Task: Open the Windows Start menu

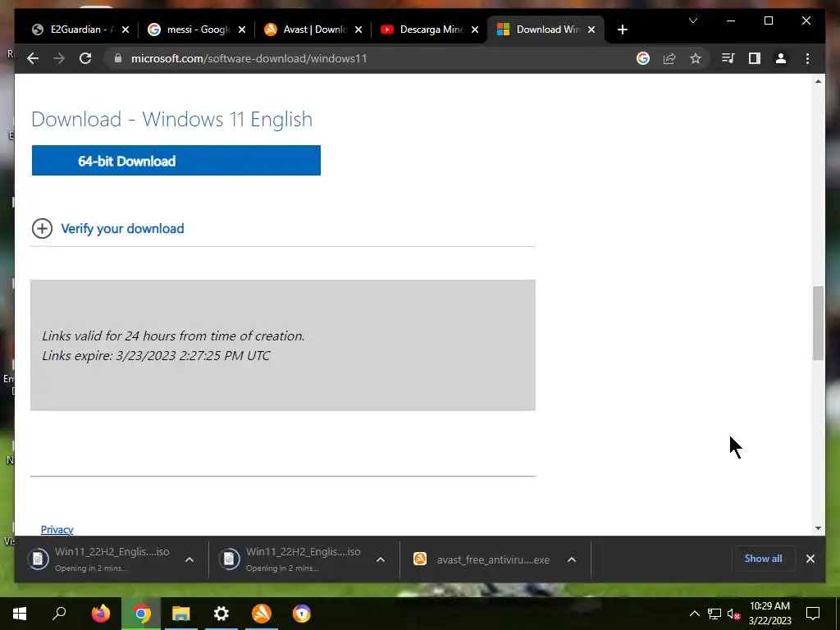Action: coord(20,614)
